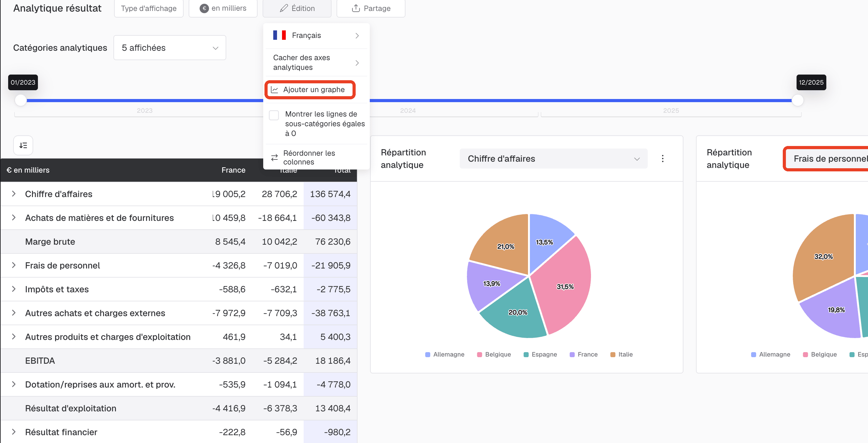Viewport: 868px width, 443px height.
Task: Click the 21,0% orange slice in first chart
Action: pos(505,247)
